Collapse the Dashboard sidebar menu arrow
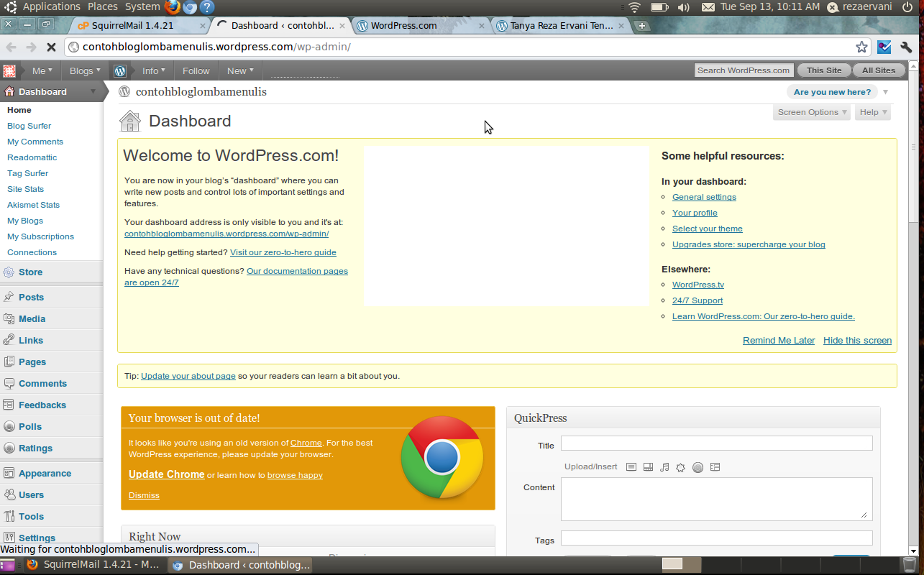The width and height of the screenshot is (924, 575). (x=93, y=92)
